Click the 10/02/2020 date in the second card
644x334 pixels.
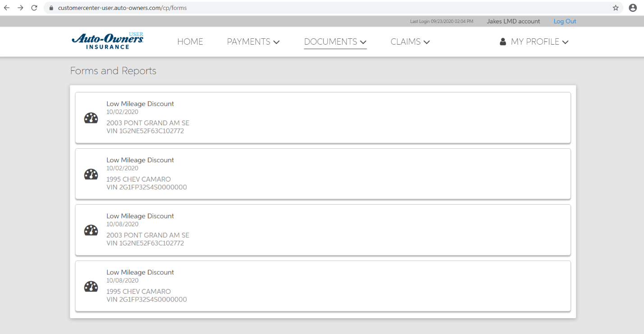[122, 168]
